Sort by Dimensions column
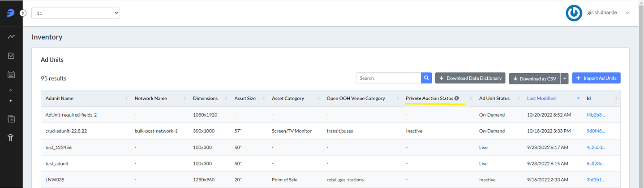Screen dimensions: 644x188 209,98
